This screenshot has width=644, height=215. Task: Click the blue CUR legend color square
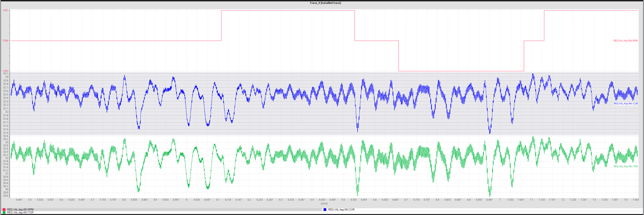(x=325, y=210)
